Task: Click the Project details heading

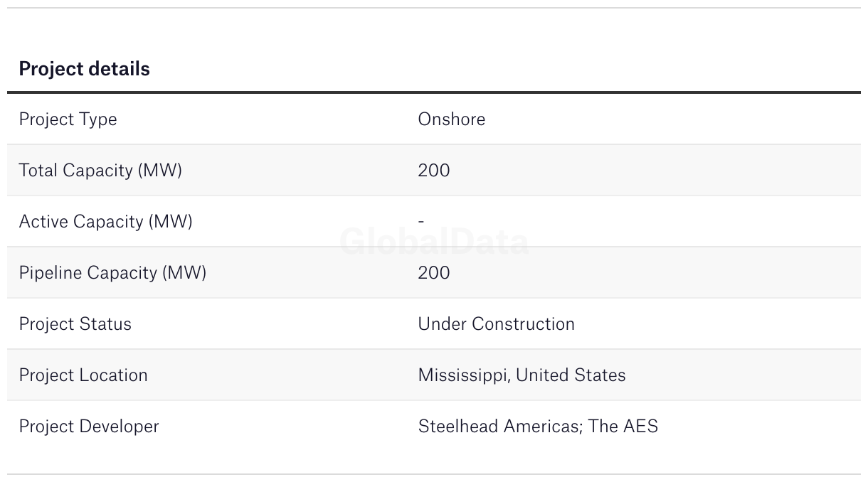Action: (x=84, y=69)
